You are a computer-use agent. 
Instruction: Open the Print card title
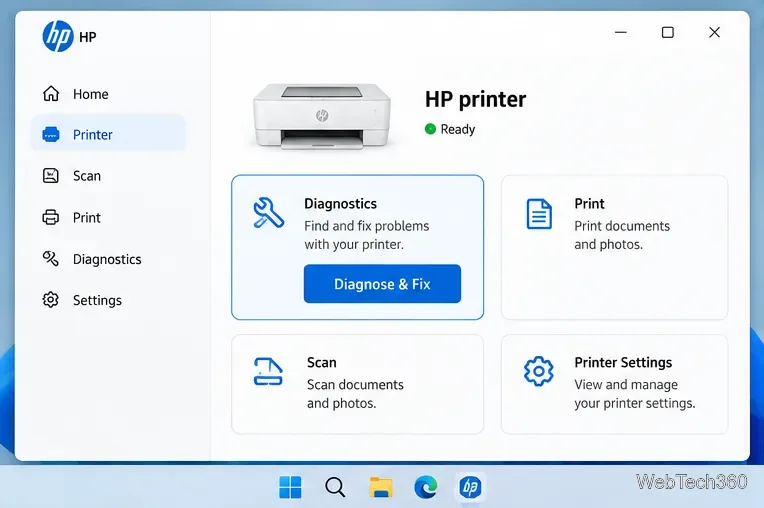pyautogui.click(x=590, y=204)
